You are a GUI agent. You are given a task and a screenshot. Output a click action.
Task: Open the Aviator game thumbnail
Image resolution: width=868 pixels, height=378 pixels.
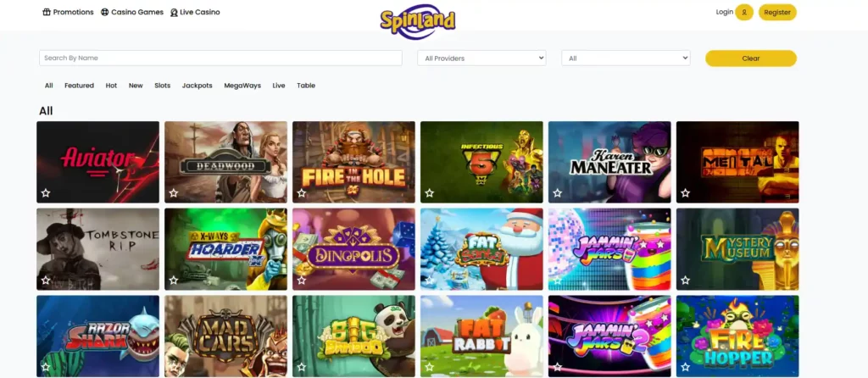point(98,162)
